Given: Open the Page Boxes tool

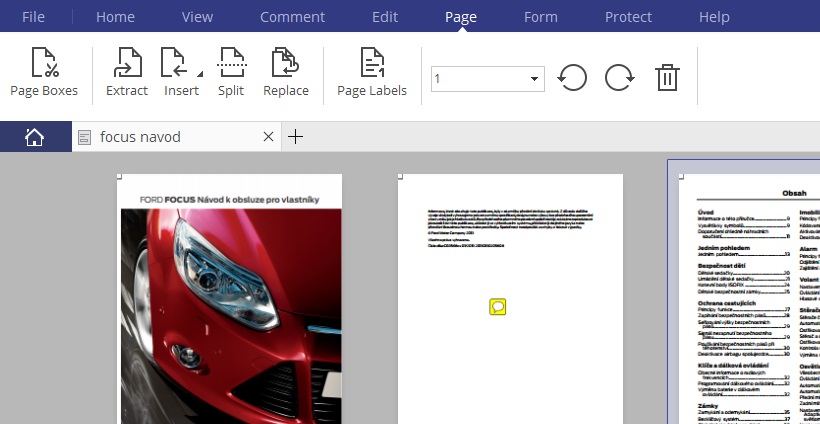Looking at the screenshot, I should [x=44, y=74].
